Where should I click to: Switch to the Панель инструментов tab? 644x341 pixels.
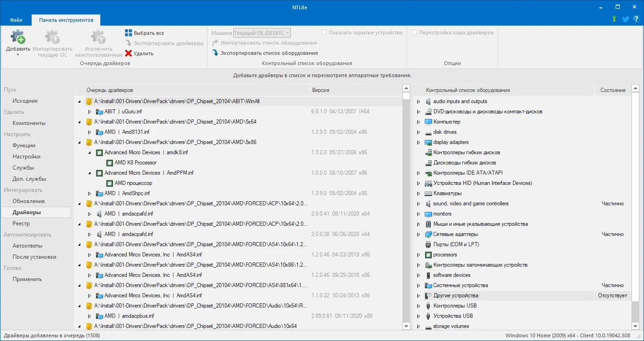pyautogui.click(x=66, y=20)
